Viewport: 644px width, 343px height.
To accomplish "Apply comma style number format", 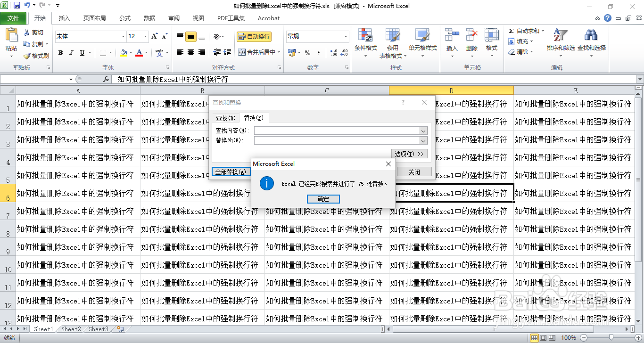I will 319,52.
